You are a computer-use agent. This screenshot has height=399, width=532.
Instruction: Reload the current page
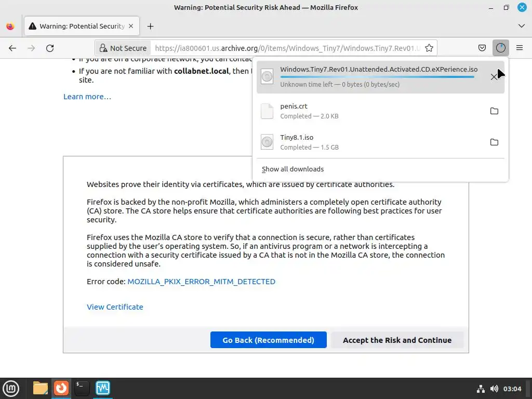pyautogui.click(x=50, y=48)
